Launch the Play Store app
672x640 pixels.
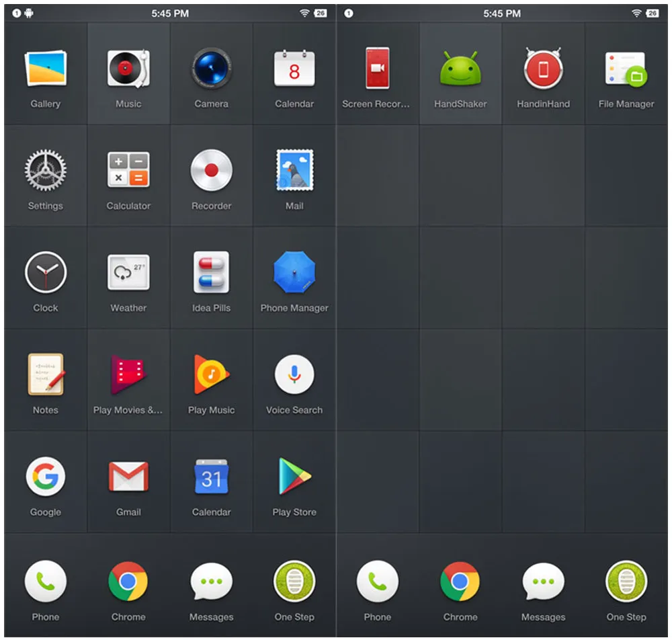[x=294, y=476]
